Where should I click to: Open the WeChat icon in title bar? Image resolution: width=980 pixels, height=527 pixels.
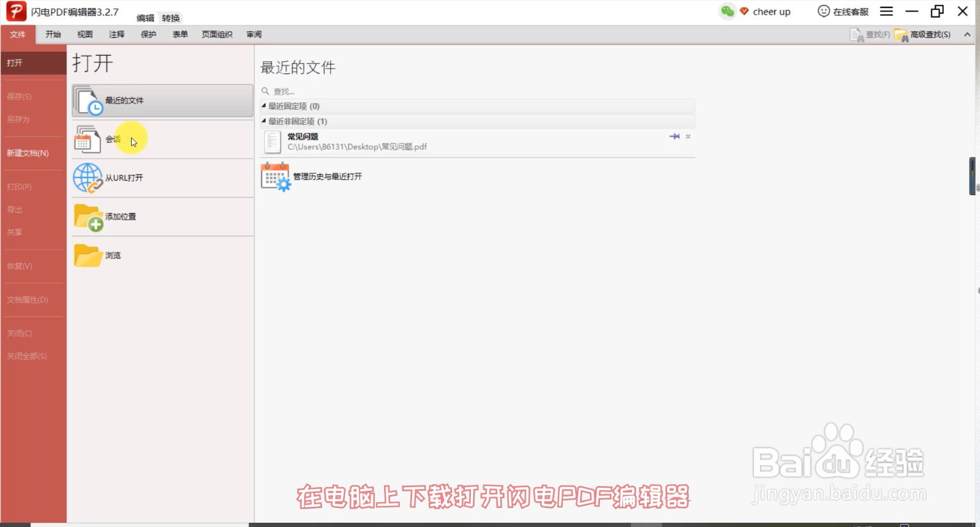click(727, 11)
